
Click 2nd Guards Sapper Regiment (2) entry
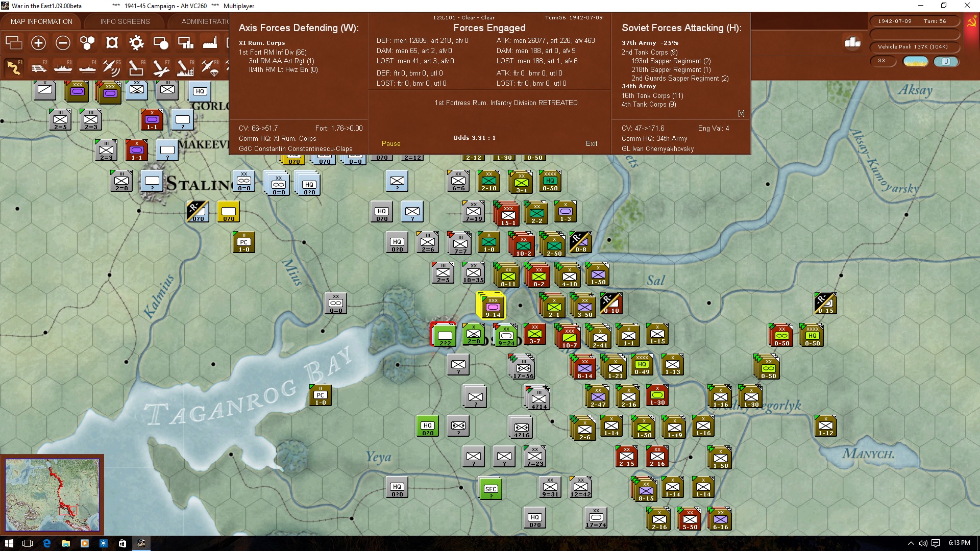680,78
